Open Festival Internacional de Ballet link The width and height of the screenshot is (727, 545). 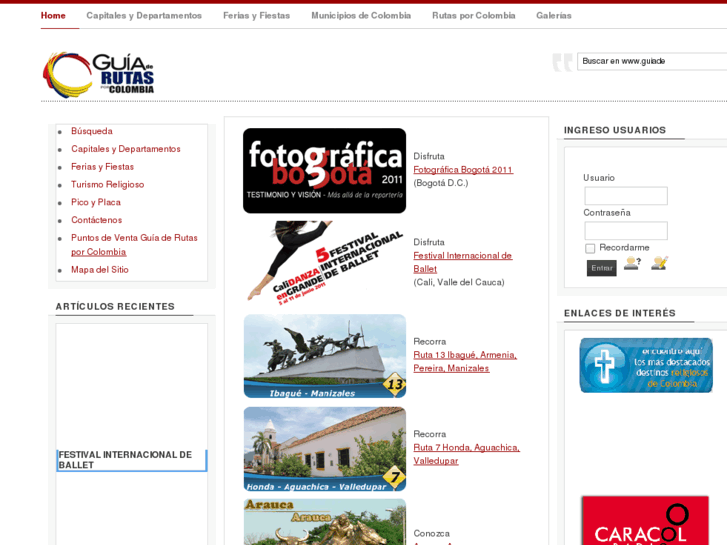[x=462, y=262]
